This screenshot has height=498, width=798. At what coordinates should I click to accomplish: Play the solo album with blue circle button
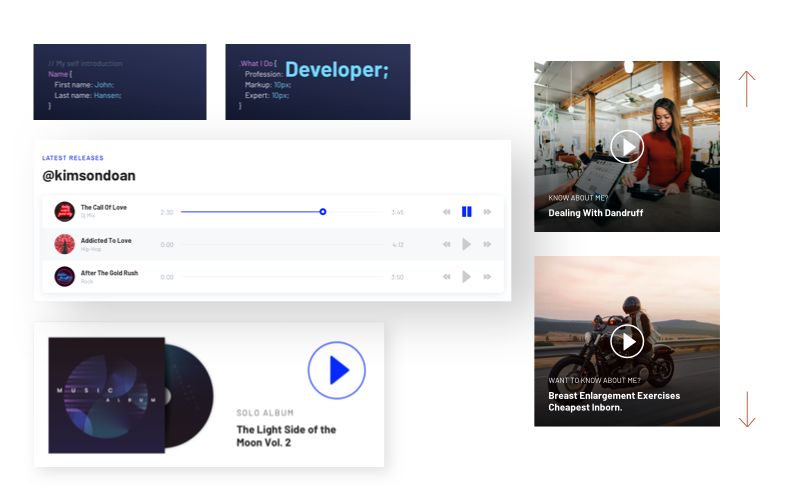point(336,370)
